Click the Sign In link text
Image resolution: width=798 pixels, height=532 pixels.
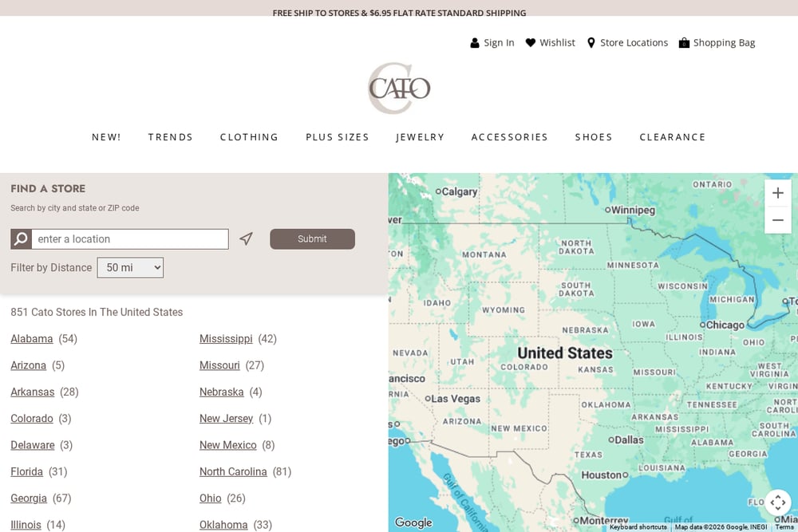[x=499, y=43]
